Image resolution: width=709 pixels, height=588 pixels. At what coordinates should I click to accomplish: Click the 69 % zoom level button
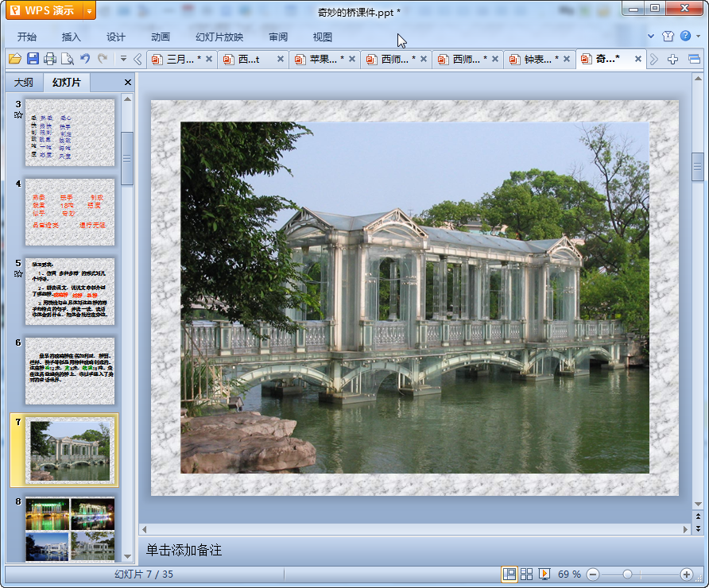(569, 574)
